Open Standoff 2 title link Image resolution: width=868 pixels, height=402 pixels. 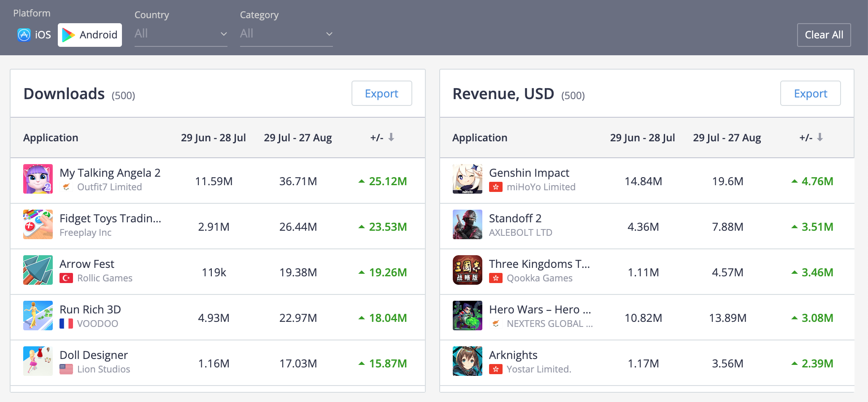coord(515,218)
